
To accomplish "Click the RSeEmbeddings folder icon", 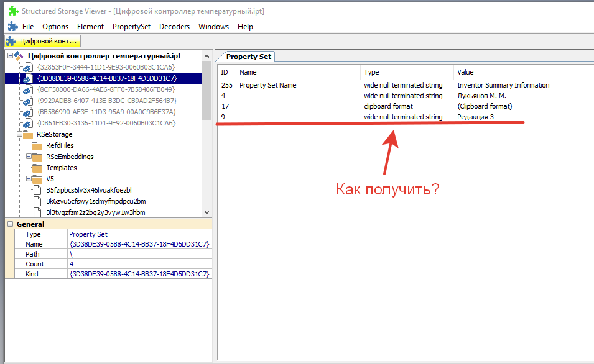I will click(37, 157).
